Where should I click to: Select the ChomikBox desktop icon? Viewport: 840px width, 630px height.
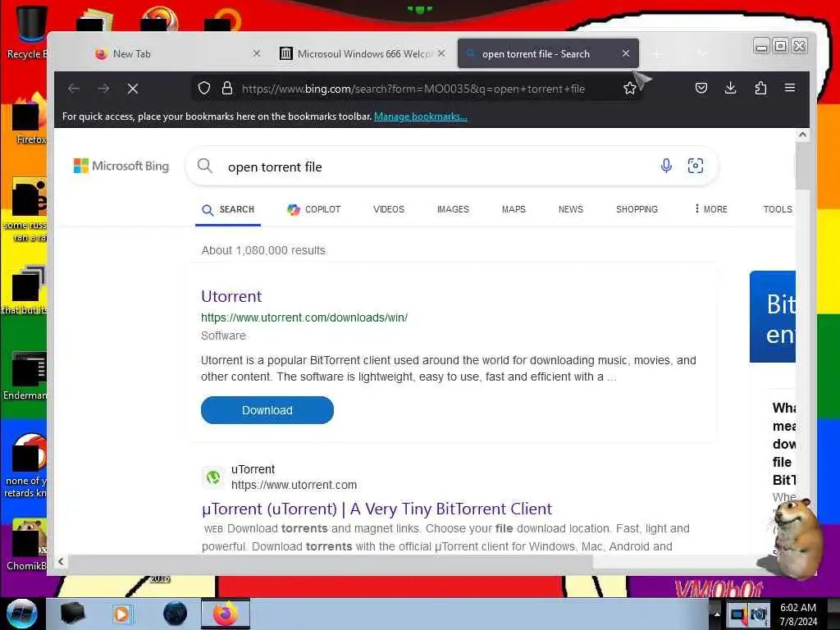click(x=27, y=544)
